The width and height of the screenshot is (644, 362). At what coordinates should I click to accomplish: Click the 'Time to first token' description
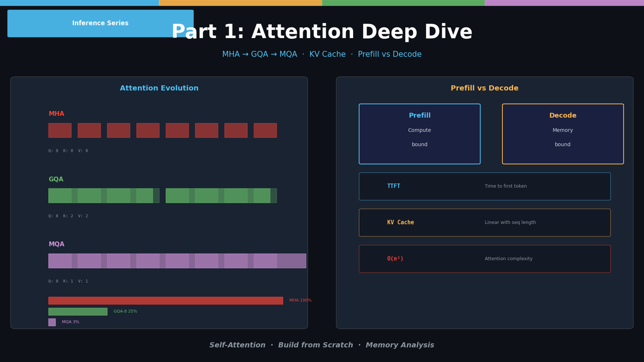(x=506, y=187)
